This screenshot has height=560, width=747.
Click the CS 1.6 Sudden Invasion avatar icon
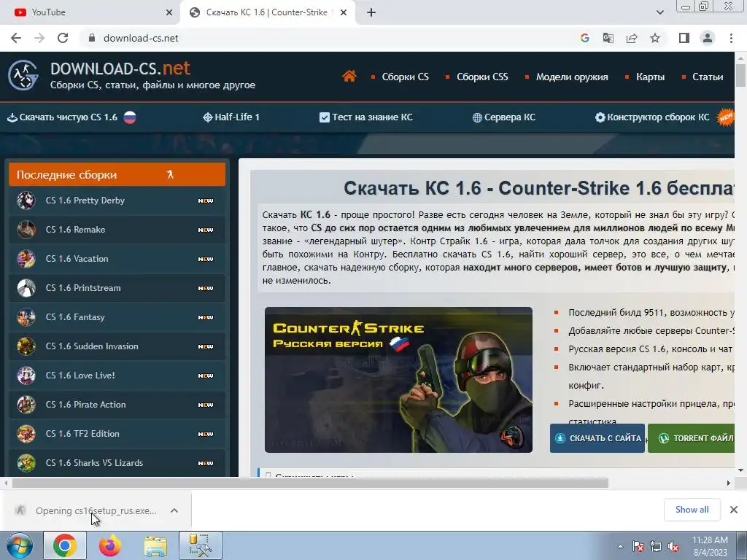pos(26,346)
